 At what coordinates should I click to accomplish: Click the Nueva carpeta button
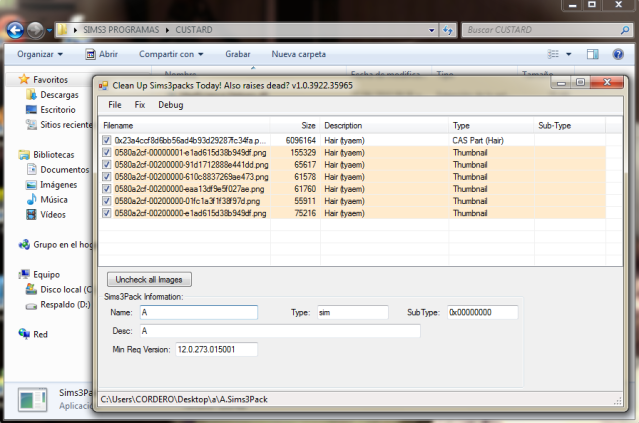[x=298, y=54]
